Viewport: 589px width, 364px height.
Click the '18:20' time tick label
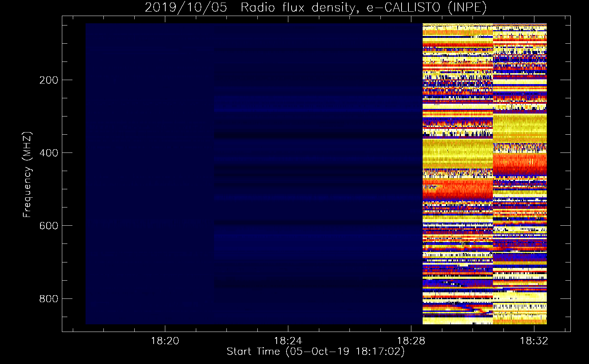pos(165,341)
